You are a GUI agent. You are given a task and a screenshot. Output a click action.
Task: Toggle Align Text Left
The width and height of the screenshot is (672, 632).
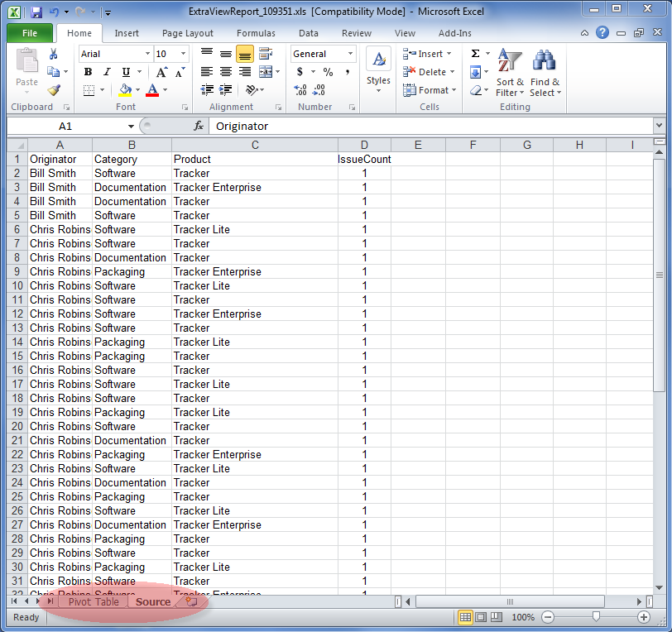(x=207, y=72)
